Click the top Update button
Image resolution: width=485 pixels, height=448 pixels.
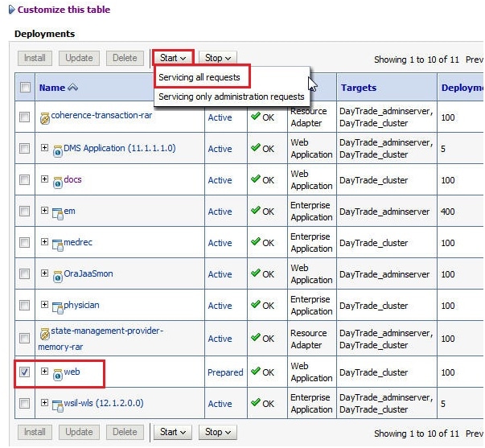[x=79, y=58]
